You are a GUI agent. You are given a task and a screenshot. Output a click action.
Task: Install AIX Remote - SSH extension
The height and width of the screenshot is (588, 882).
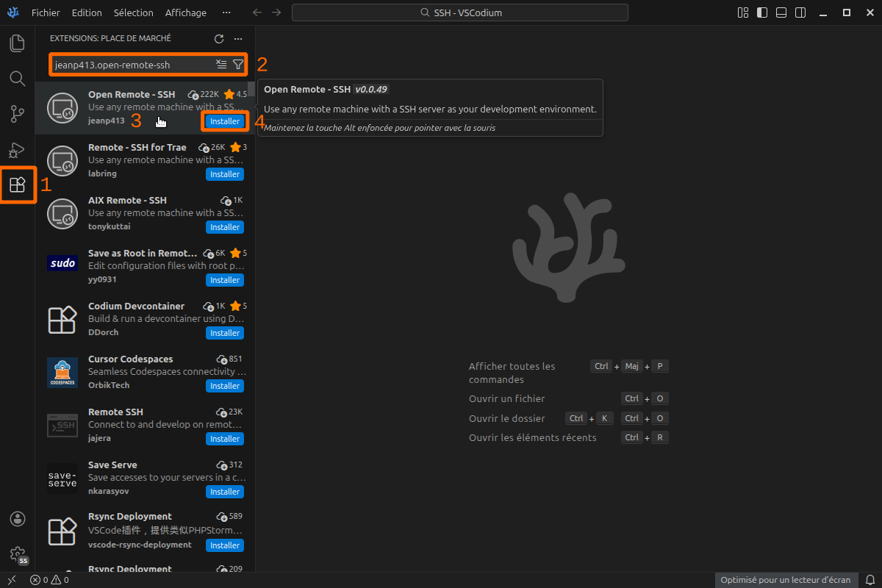(x=225, y=227)
